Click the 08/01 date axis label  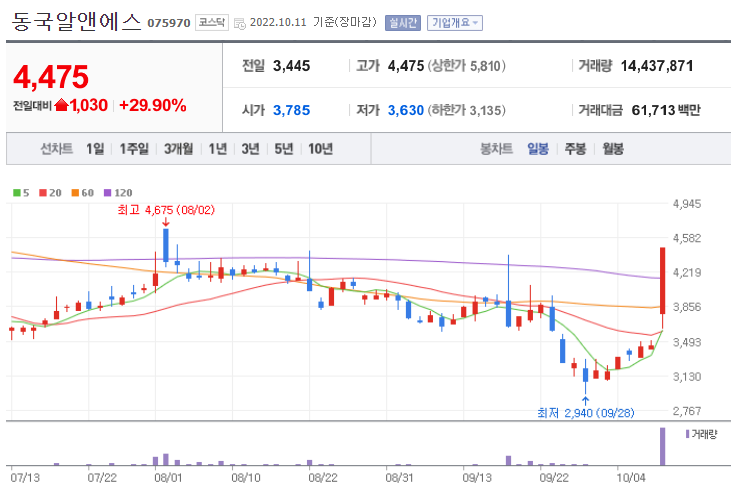168,478
